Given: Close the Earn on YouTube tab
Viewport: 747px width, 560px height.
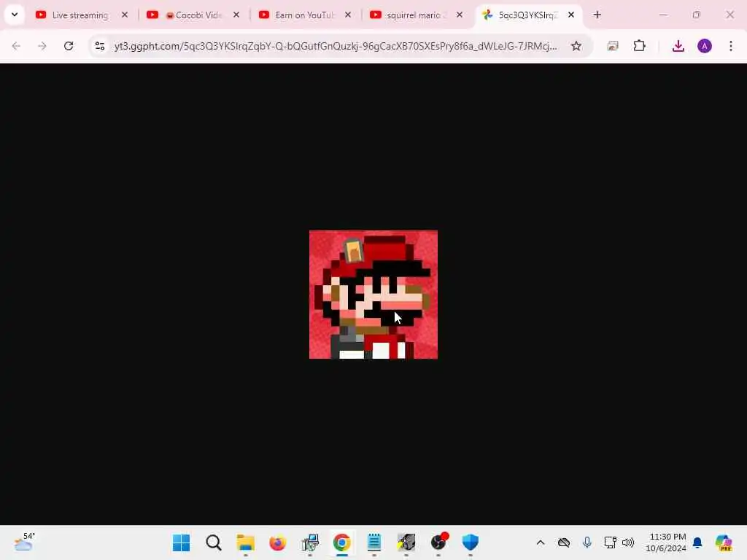Looking at the screenshot, I should pos(348,15).
